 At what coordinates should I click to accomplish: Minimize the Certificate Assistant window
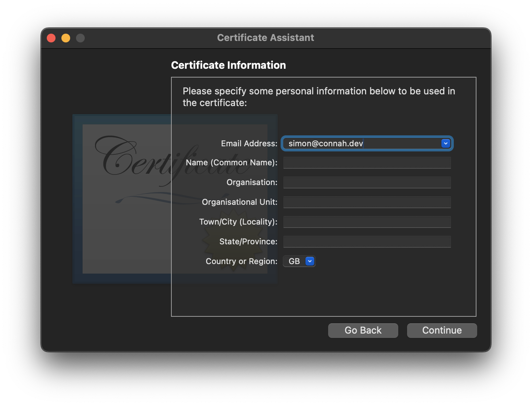click(x=66, y=38)
